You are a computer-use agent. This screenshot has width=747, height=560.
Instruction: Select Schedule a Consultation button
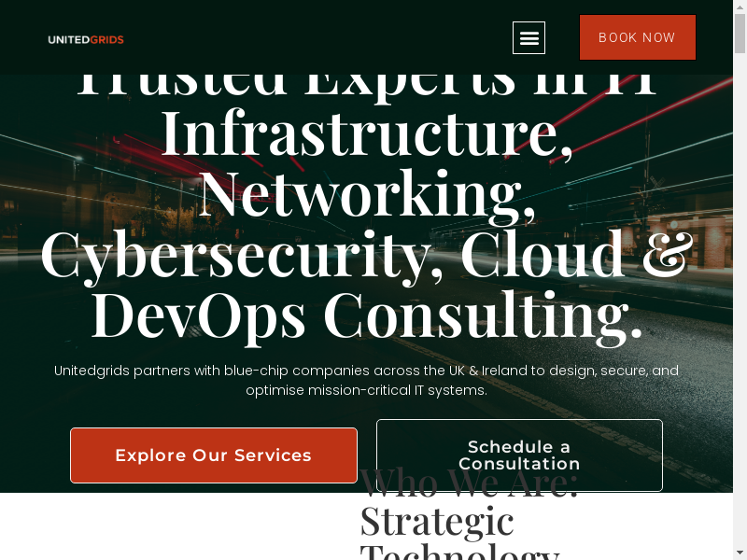[519, 455]
